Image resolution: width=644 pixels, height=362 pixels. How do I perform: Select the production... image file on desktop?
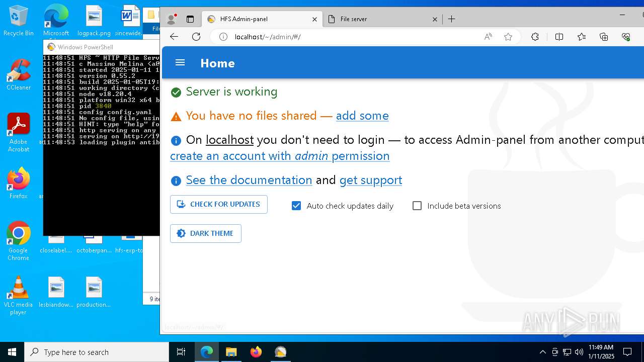(x=94, y=292)
